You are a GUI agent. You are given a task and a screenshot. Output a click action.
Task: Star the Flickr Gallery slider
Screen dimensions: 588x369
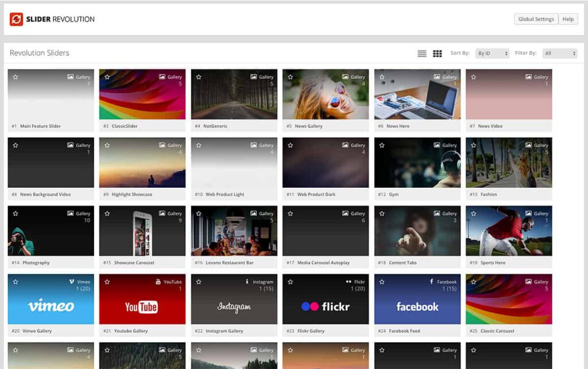tap(290, 282)
